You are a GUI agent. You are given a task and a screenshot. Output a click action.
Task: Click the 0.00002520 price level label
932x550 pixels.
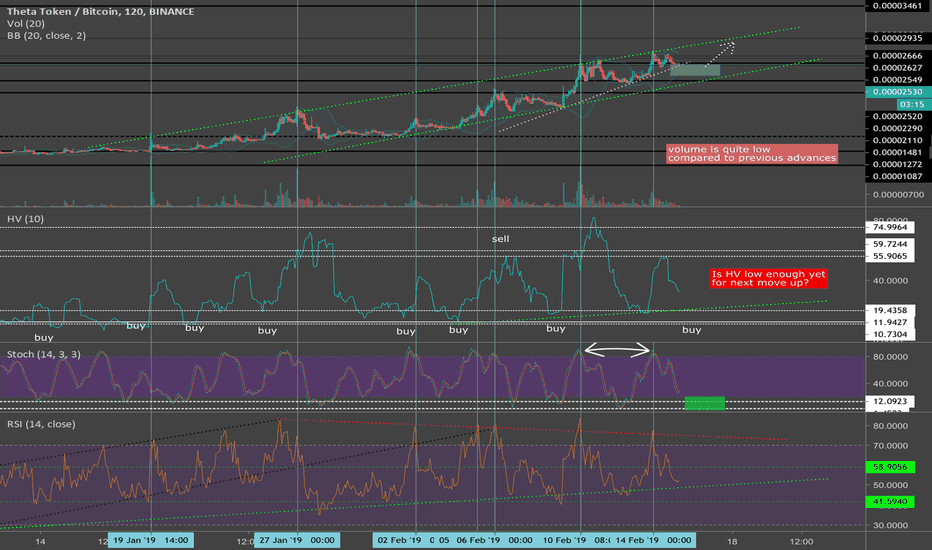898,117
